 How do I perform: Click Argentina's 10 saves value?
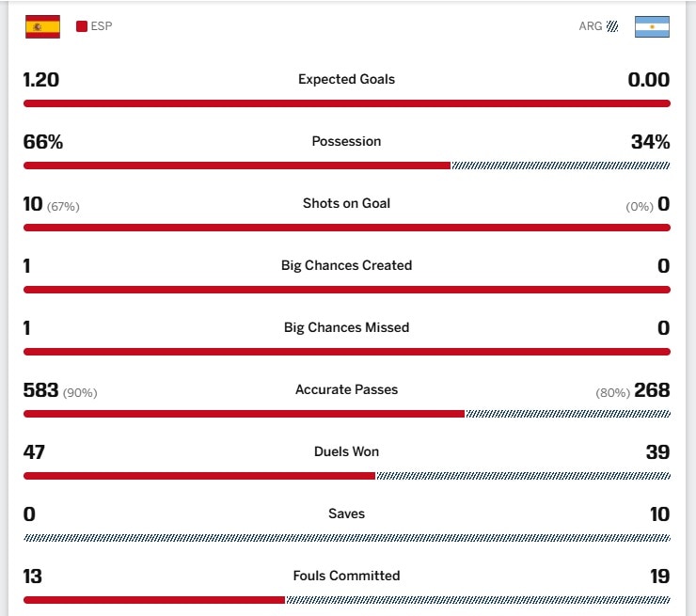659,514
